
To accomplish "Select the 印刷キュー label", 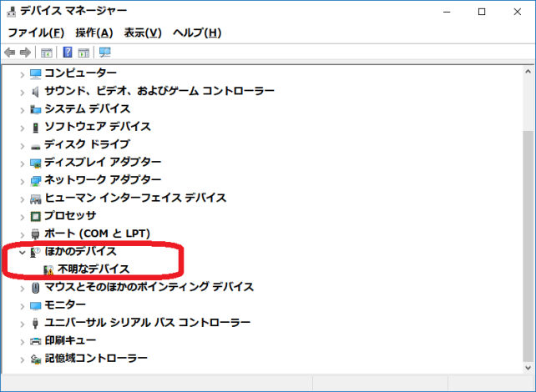I will pos(70,340).
